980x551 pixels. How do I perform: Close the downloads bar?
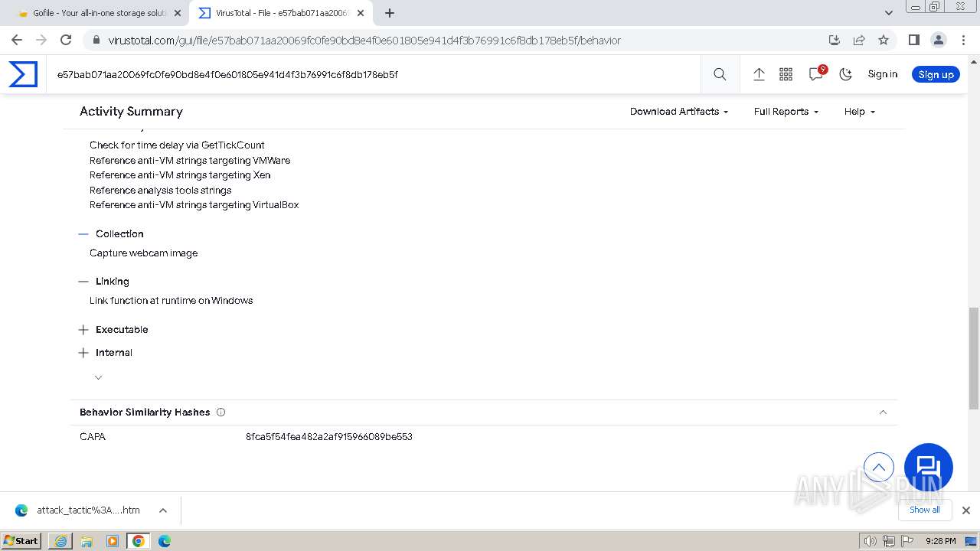[x=965, y=510]
